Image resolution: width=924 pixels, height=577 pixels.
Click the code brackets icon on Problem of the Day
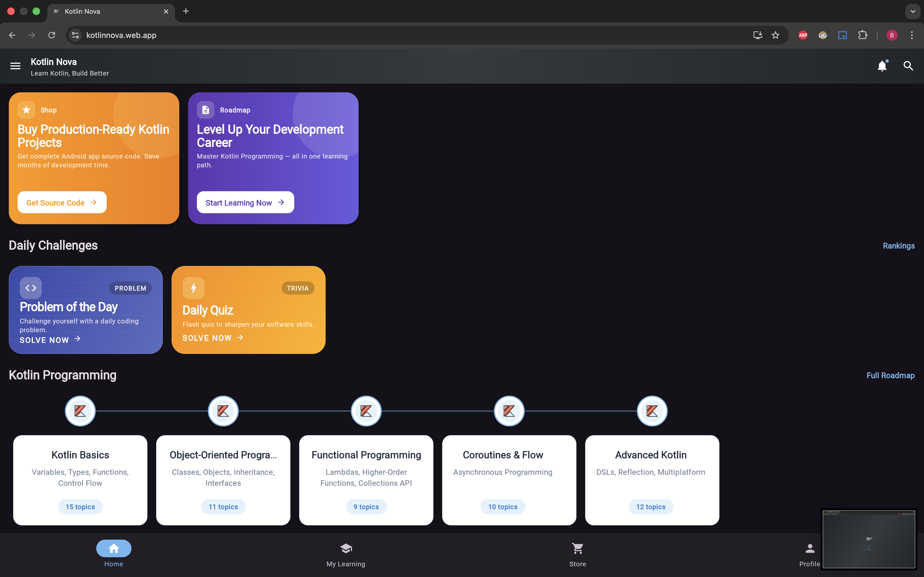pyautogui.click(x=31, y=288)
